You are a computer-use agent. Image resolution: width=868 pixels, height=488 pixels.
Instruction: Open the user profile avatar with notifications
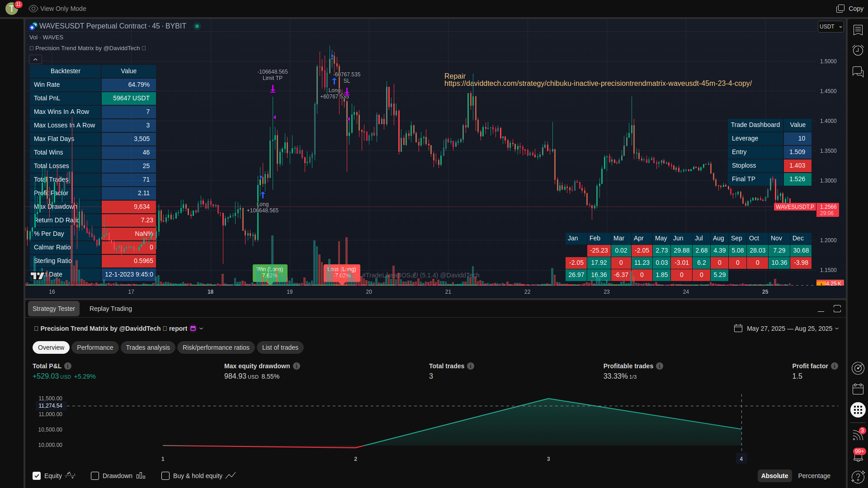click(12, 8)
